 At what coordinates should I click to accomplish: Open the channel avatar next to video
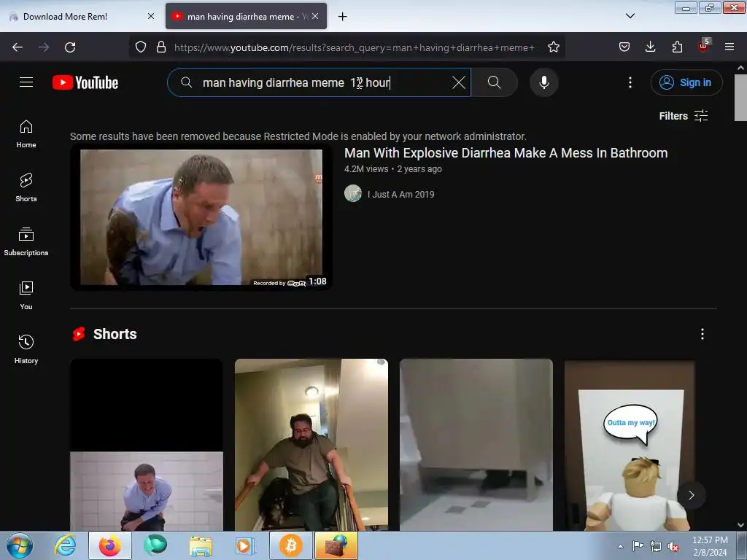point(353,193)
